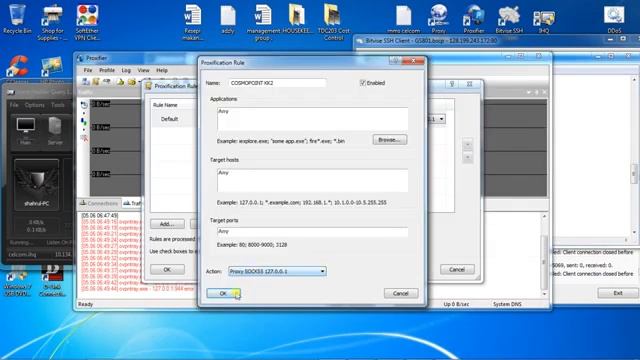Click fourth Proxifier toolbar icon

pyautogui.click(x=121, y=82)
